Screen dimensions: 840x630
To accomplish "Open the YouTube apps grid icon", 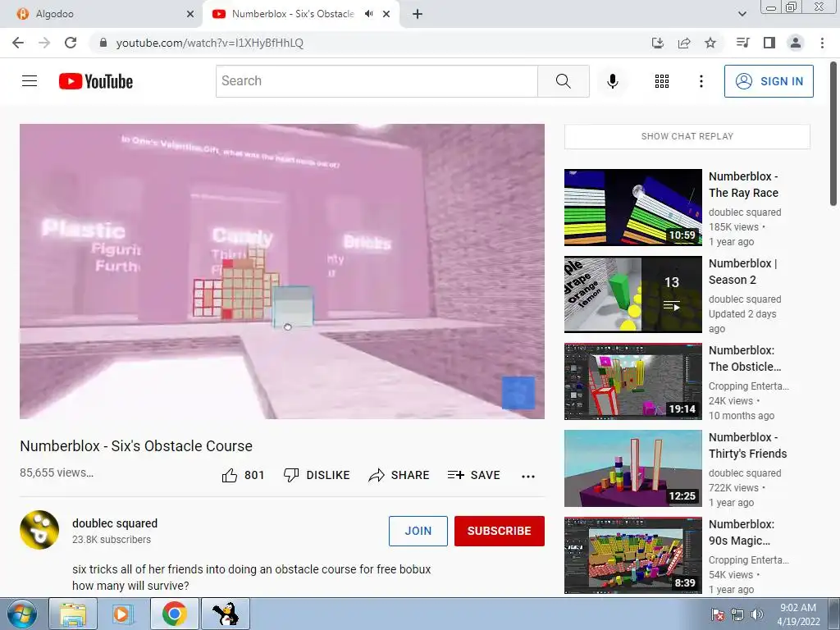I will (662, 81).
